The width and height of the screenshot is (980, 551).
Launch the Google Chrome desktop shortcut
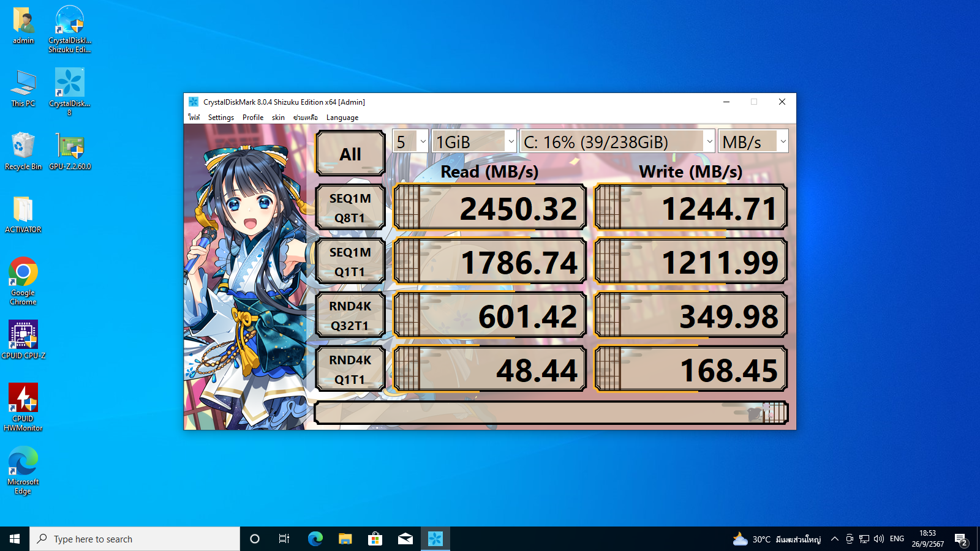pyautogui.click(x=23, y=281)
